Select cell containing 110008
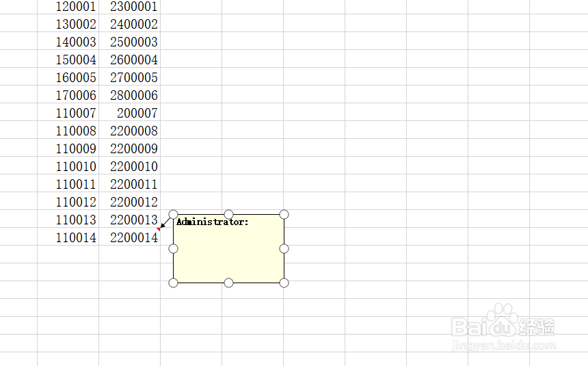The height and width of the screenshot is (366, 588). coord(68,130)
